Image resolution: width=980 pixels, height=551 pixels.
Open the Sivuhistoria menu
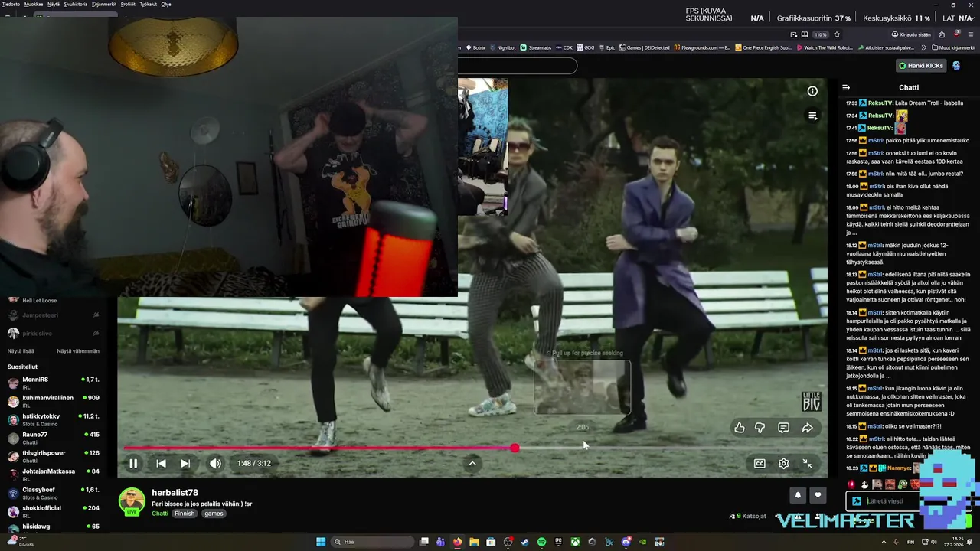tap(76, 4)
